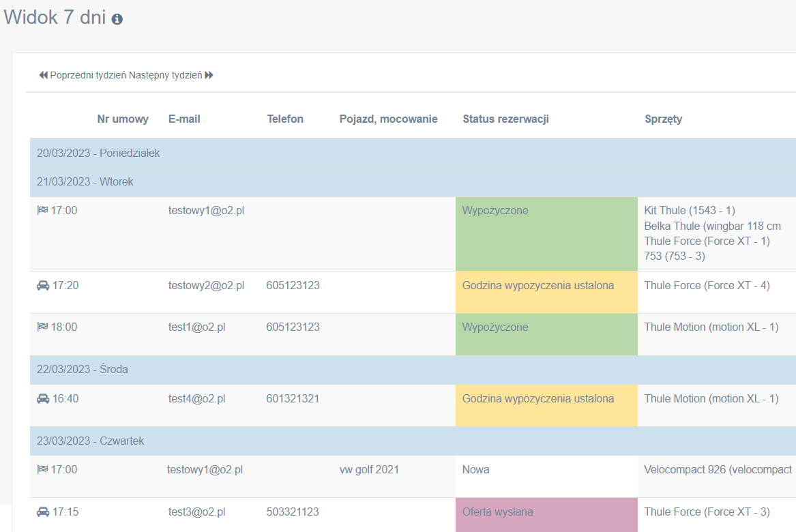This screenshot has height=532, width=796.
Task: Click the car icon at 16:40
Action: click(x=42, y=399)
